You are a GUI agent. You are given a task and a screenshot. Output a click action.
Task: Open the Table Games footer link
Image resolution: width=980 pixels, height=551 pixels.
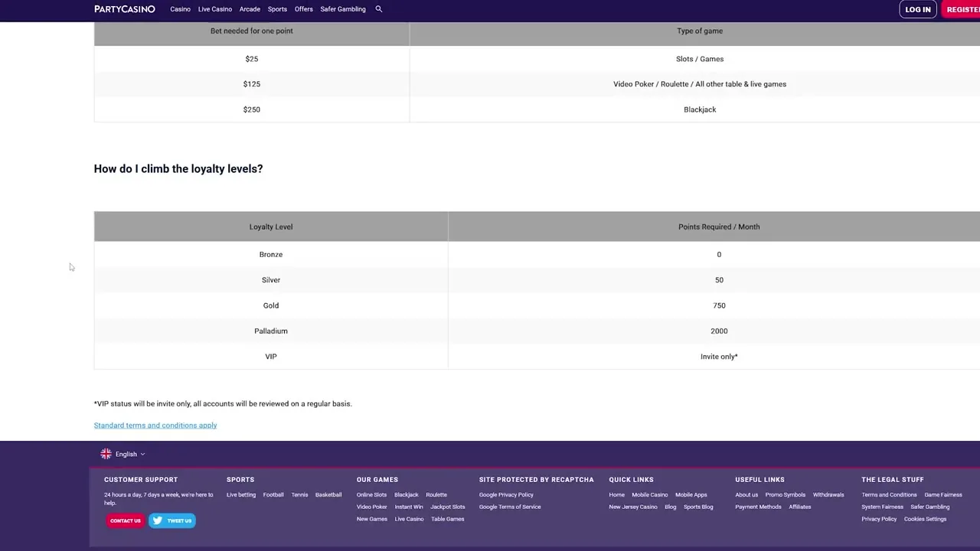click(x=448, y=519)
